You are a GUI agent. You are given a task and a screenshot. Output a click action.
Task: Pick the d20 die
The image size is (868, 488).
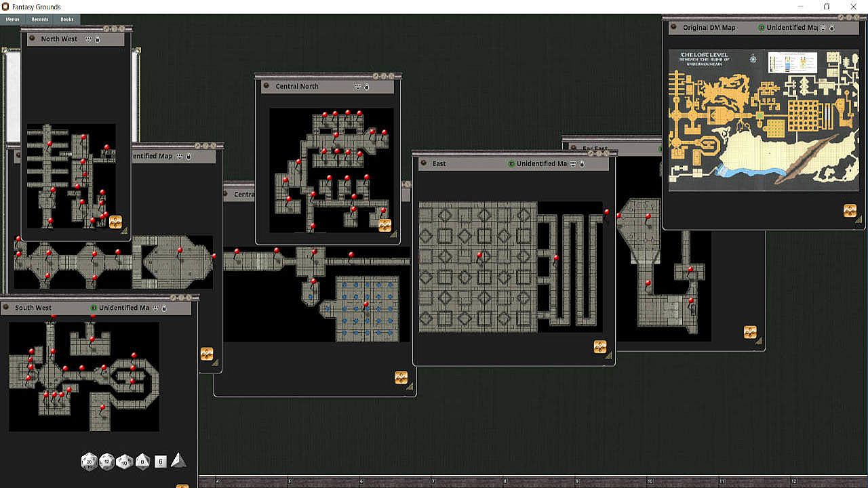pyautogui.click(x=89, y=462)
